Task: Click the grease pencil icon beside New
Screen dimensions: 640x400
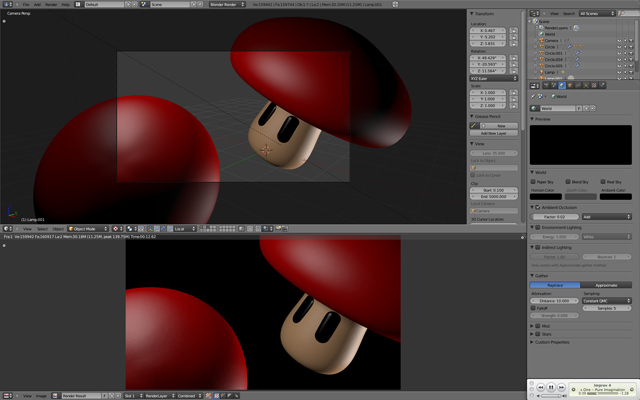Action: [475, 125]
